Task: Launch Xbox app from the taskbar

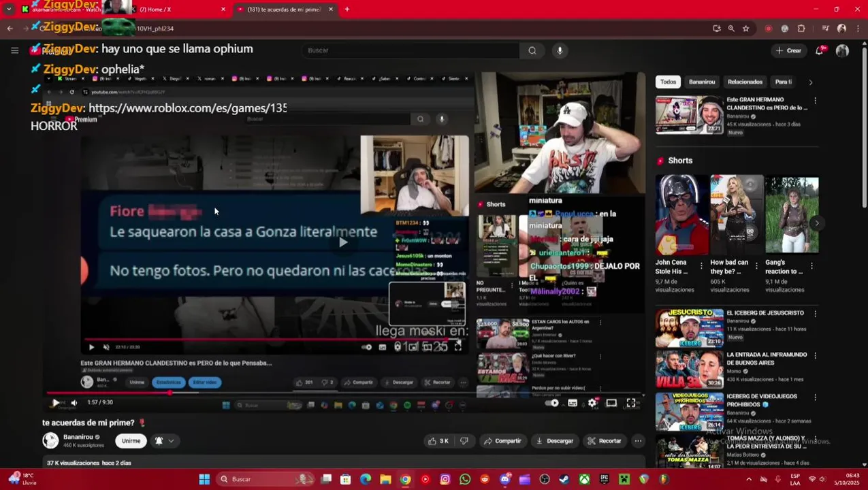Action: (x=584, y=479)
